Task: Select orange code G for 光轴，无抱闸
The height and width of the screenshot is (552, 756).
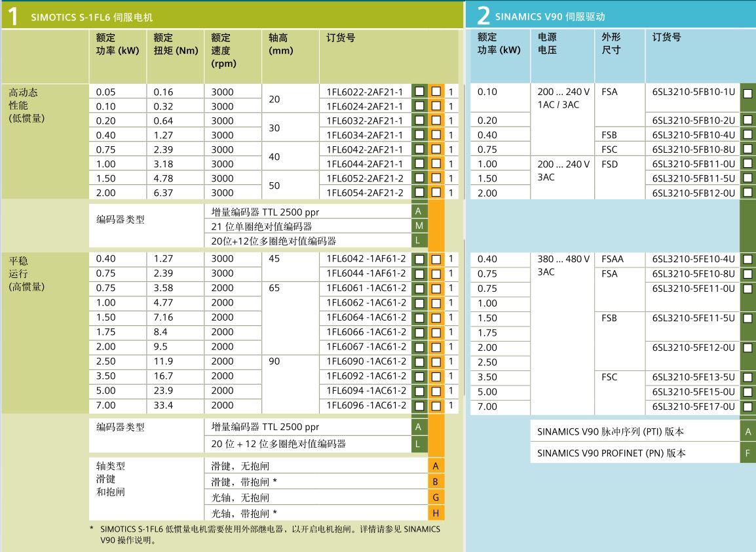Action: click(436, 498)
